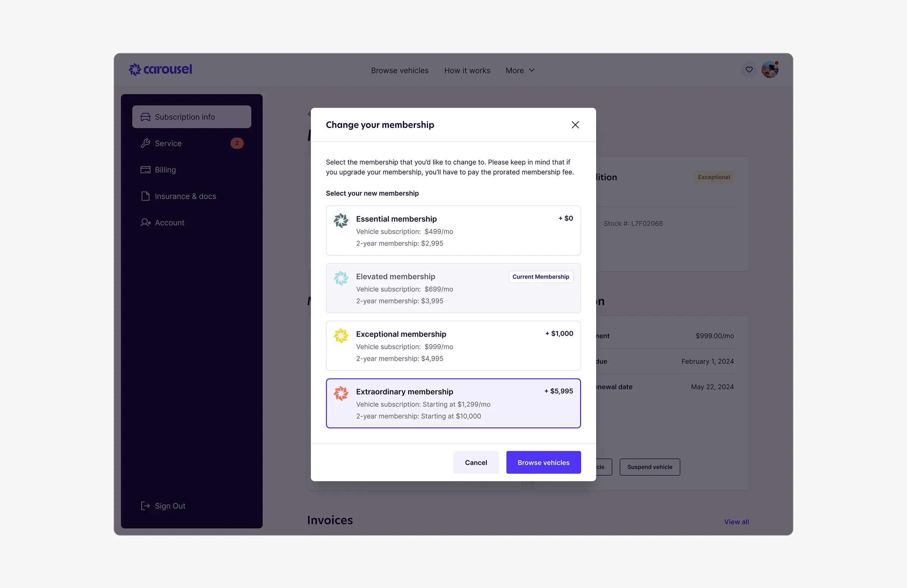Click the carousel logo in header

coord(161,70)
